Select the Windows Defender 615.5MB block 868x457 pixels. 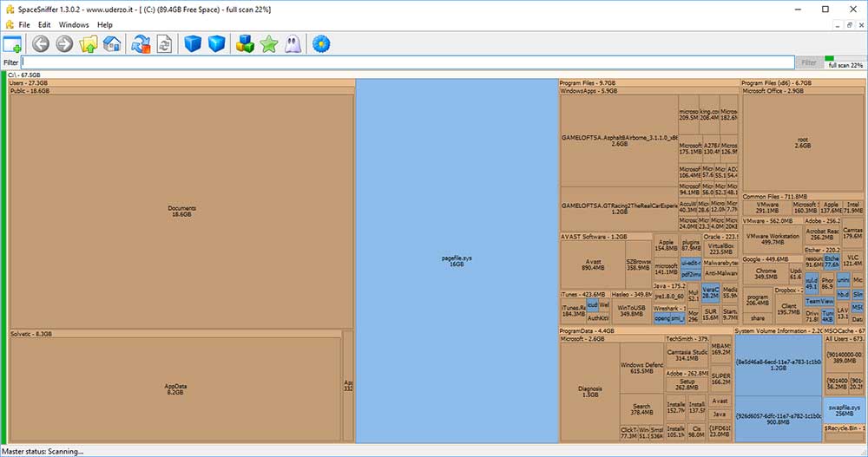[x=641, y=368]
